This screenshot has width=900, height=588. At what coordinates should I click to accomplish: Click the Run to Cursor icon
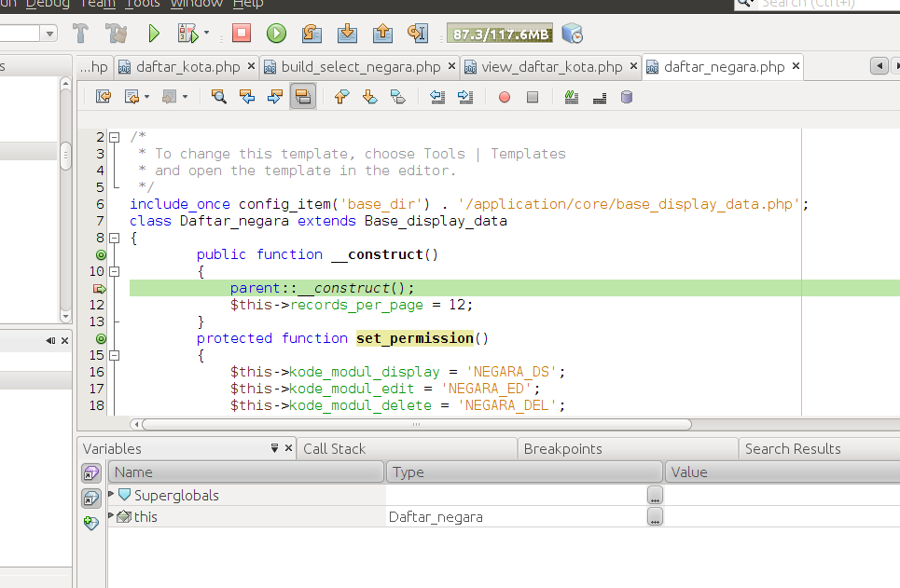(417, 33)
